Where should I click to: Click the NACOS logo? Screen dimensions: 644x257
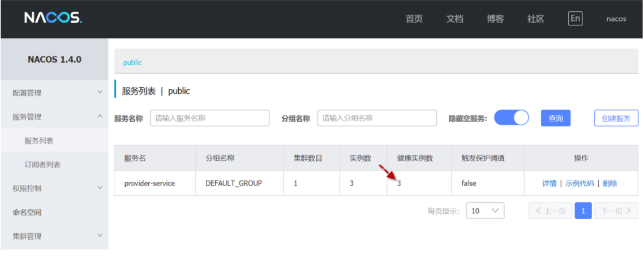[x=53, y=18]
